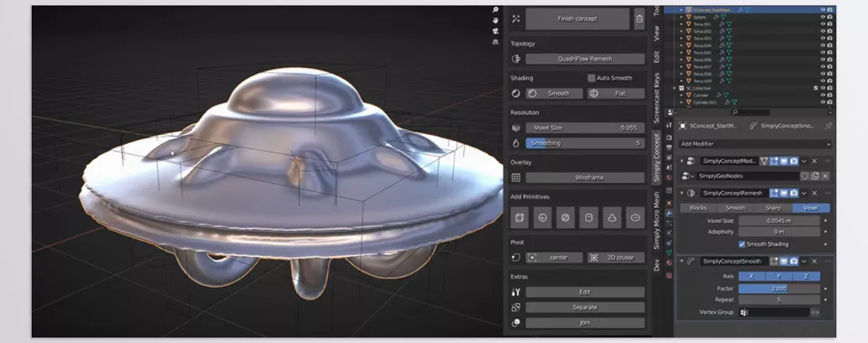Set pivot to 3D cursor

click(616, 258)
